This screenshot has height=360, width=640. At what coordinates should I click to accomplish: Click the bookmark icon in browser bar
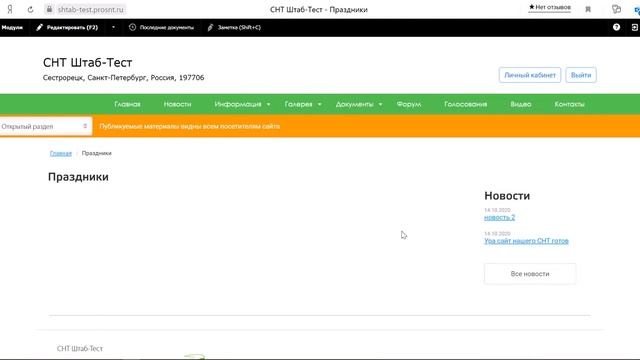588,9
